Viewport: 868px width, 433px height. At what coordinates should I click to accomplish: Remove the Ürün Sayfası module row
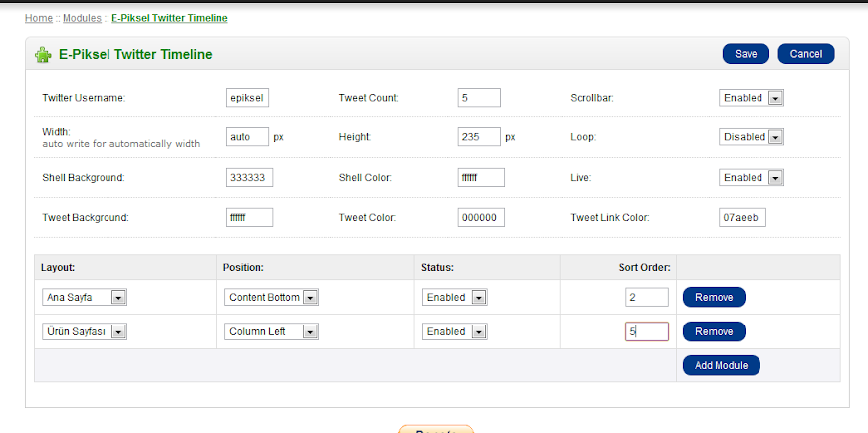click(x=714, y=331)
